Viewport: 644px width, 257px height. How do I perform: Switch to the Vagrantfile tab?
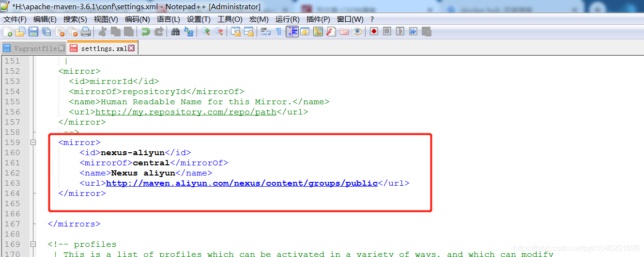[34, 48]
